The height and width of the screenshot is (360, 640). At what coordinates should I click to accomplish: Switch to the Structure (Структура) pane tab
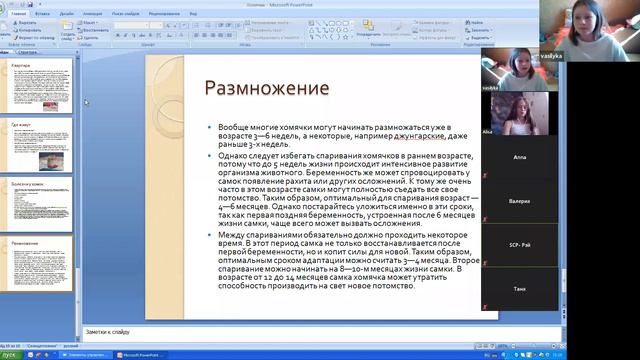pos(28,52)
